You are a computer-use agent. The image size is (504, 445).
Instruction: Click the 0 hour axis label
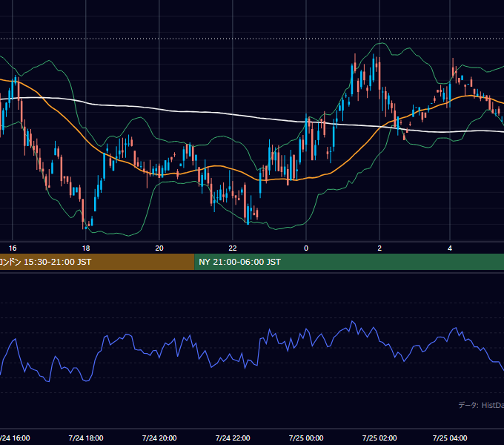tap(306, 248)
